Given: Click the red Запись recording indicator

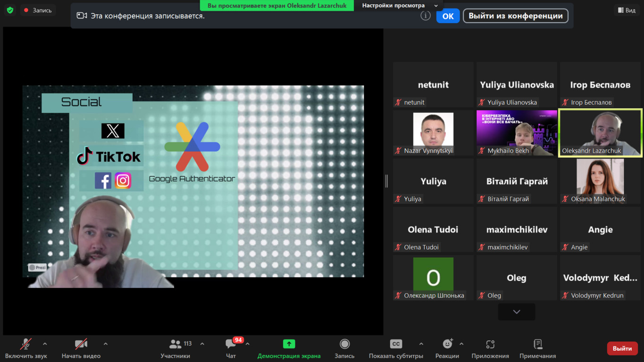Looking at the screenshot, I should tap(38, 10).
